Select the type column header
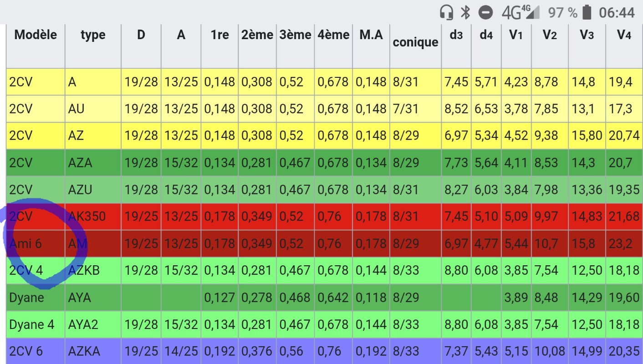 [93, 35]
